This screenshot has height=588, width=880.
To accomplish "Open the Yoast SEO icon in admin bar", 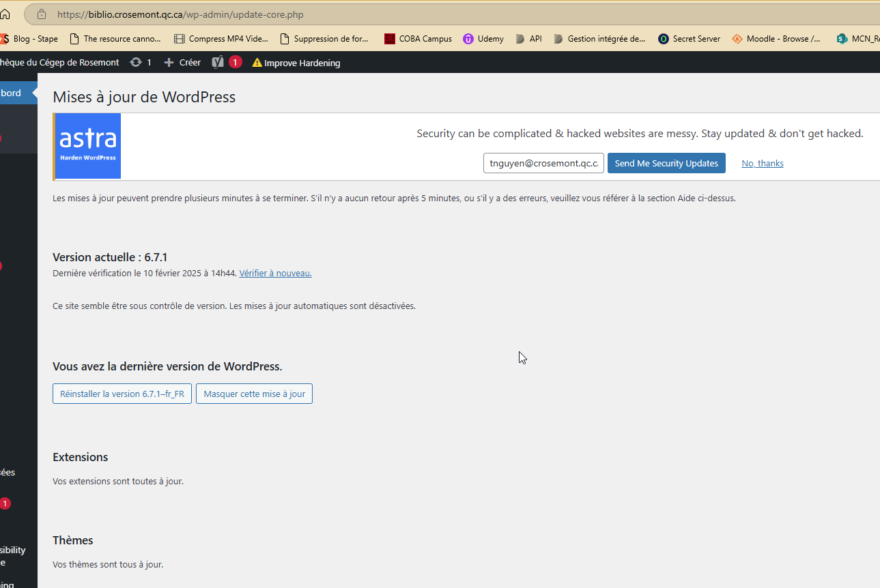I will point(218,62).
